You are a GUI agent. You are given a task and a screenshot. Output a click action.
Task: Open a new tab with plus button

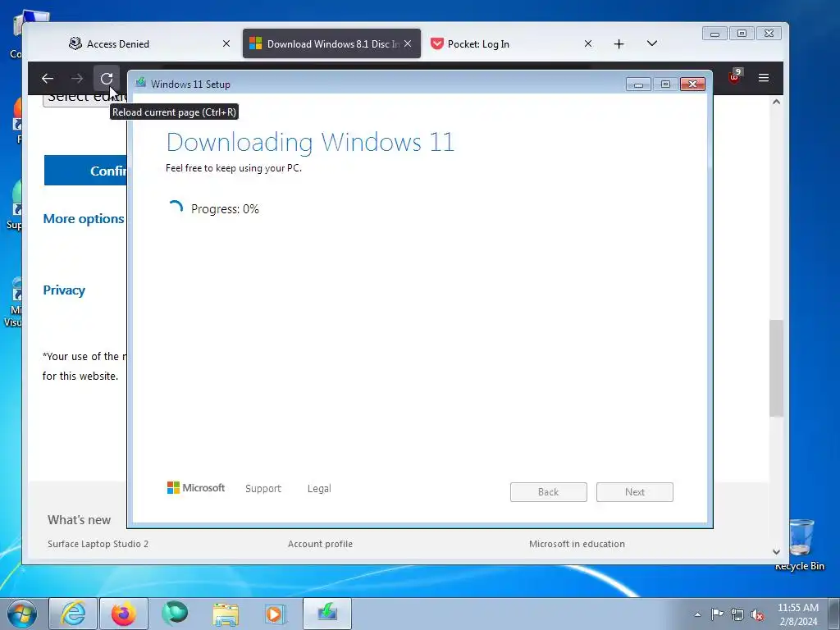tap(619, 44)
